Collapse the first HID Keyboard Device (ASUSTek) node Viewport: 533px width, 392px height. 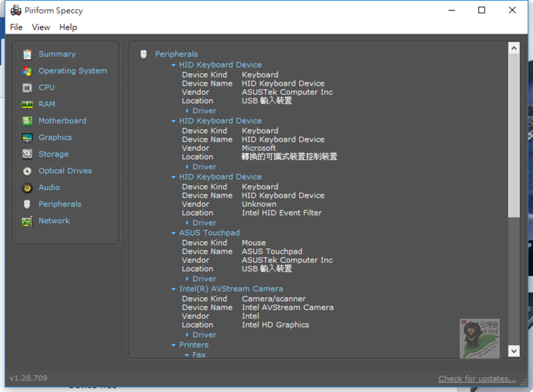coord(173,65)
